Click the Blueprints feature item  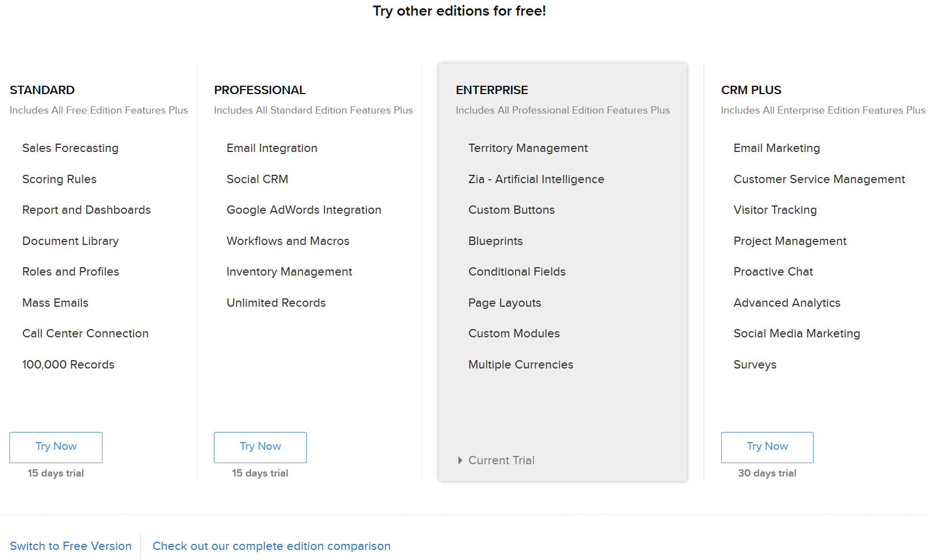click(495, 241)
